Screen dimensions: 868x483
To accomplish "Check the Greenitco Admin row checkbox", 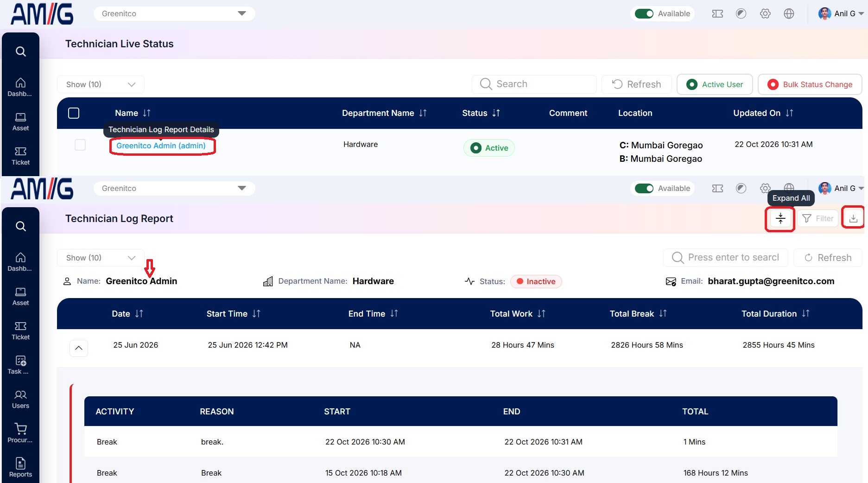I will point(80,145).
